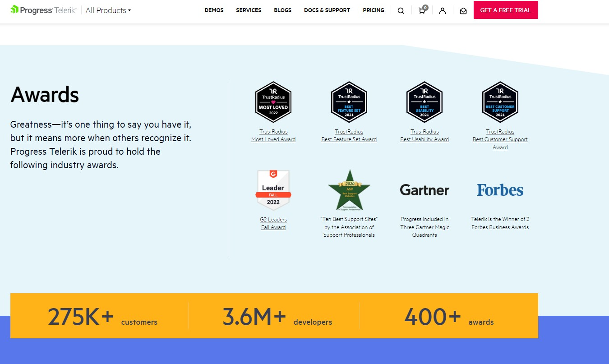This screenshot has height=364, width=609.
Task: Open the All Products dropdown
Action: (x=108, y=10)
